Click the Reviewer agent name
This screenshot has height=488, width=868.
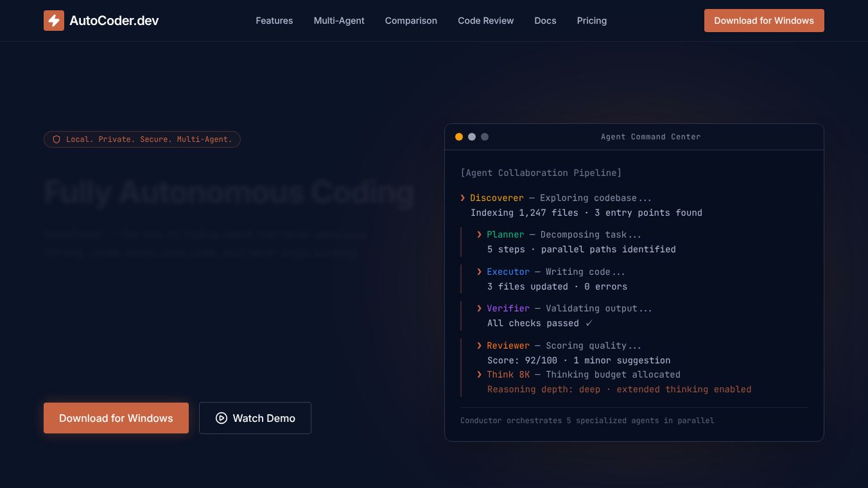click(x=508, y=345)
